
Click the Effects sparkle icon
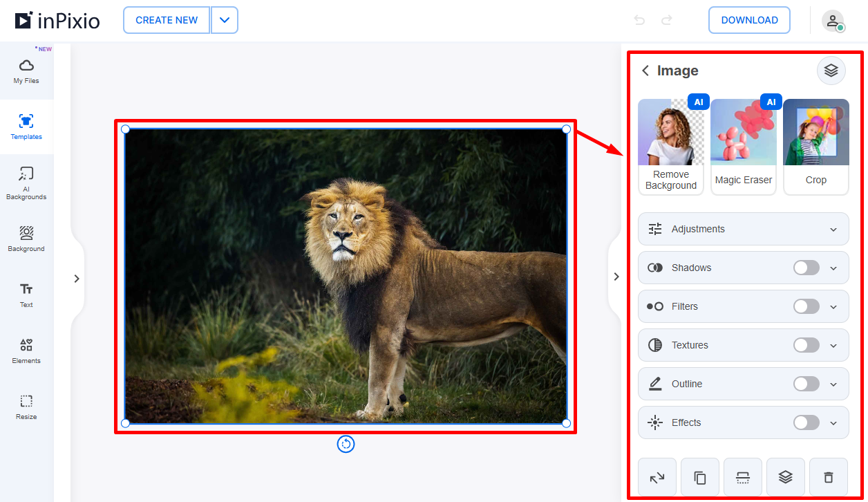(x=655, y=422)
